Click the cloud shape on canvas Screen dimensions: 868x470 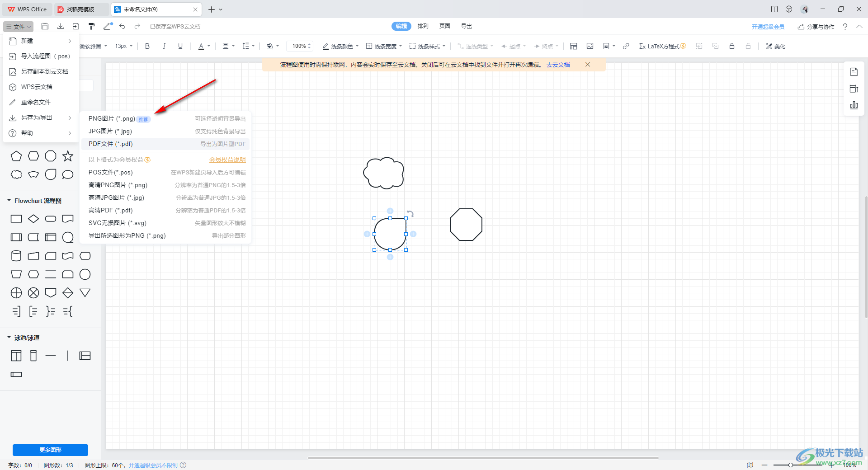(383, 173)
